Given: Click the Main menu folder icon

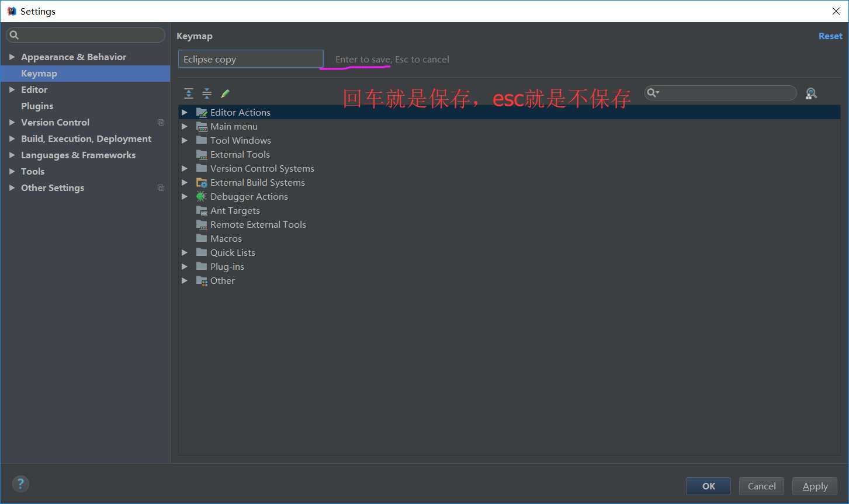Looking at the screenshot, I should tap(202, 126).
